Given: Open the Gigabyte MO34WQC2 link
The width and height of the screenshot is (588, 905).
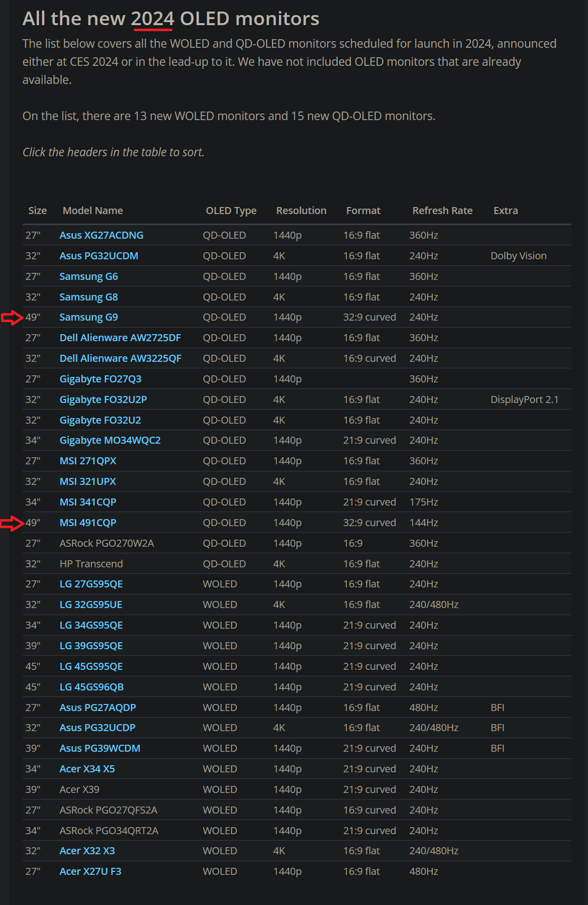Looking at the screenshot, I should coord(110,440).
